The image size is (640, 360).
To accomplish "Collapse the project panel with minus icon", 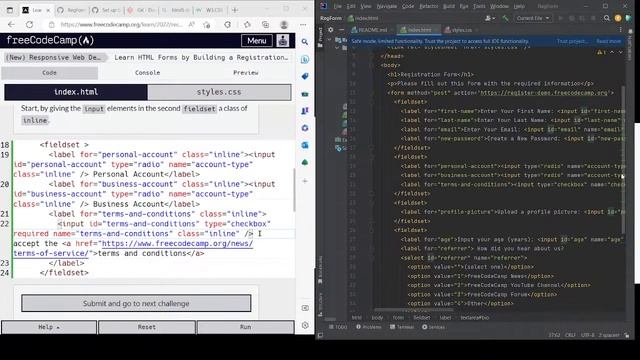I will click(x=341, y=30).
